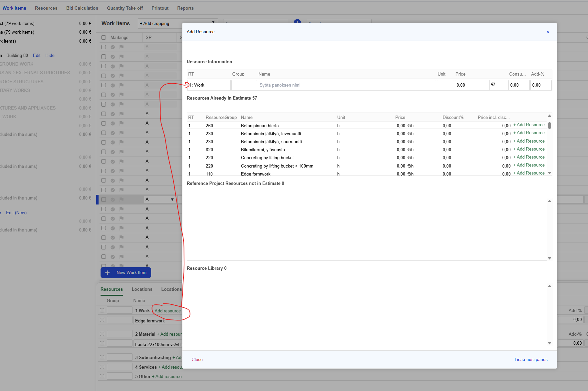Click the flag icon in first work item row
Viewport: 588px width, 391px height.
click(x=122, y=47)
